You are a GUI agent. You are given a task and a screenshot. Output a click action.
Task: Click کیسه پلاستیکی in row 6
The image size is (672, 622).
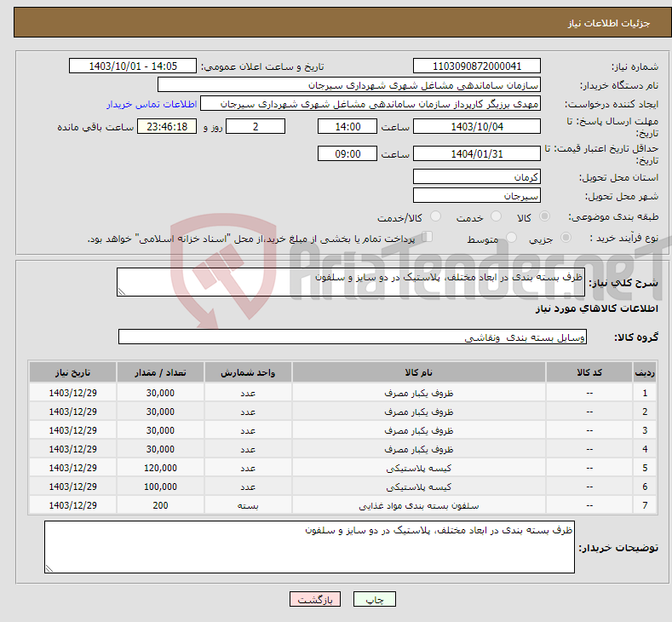coord(419,487)
